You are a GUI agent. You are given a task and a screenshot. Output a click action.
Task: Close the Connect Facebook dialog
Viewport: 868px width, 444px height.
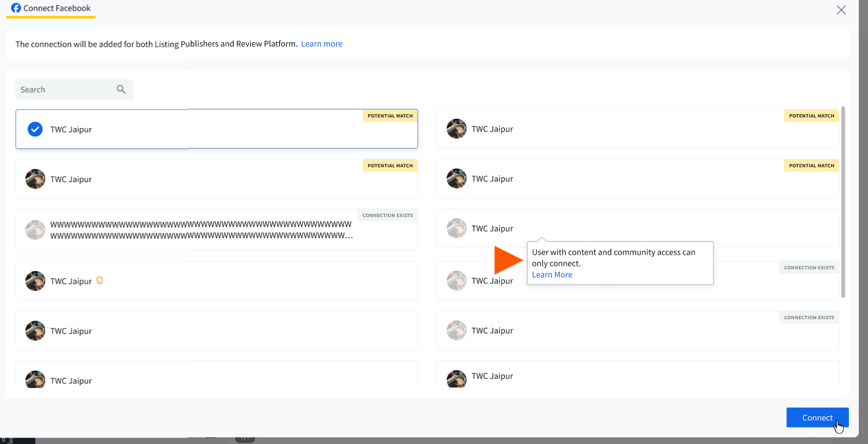(841, 10)
